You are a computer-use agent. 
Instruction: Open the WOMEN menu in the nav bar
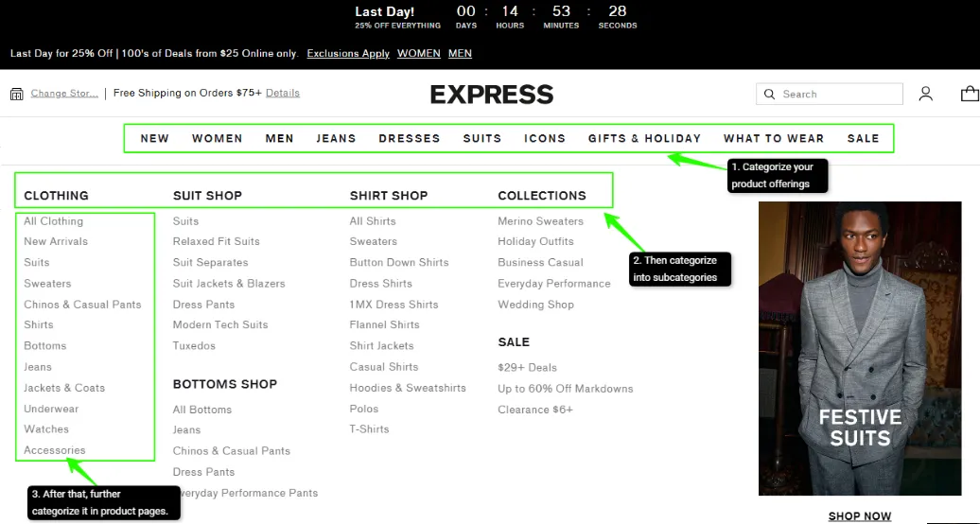(x=217, y=138)
